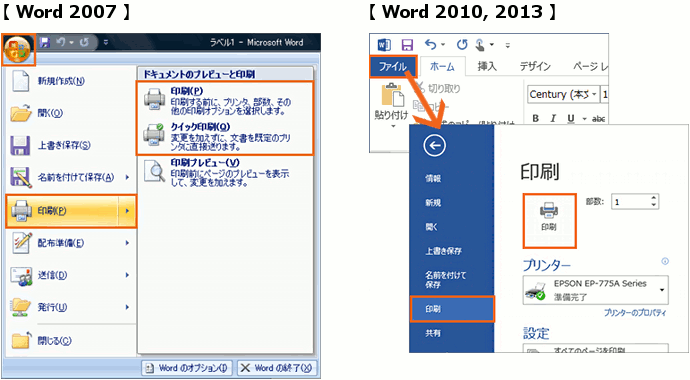Screen dimensions: 690x380
Task: Undo with the Word 2007 toolbar icon
Action: pos(60,42)
